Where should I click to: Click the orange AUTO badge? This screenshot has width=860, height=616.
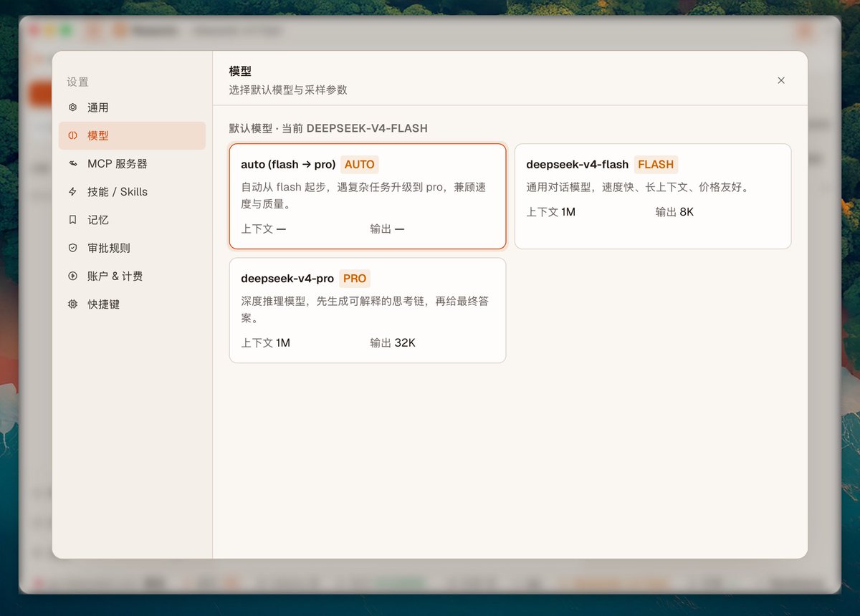[x=360, y=164]
